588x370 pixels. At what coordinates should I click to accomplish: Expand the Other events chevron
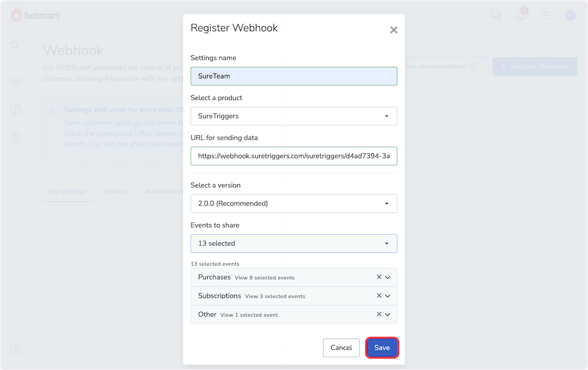[x=388, y=315]
